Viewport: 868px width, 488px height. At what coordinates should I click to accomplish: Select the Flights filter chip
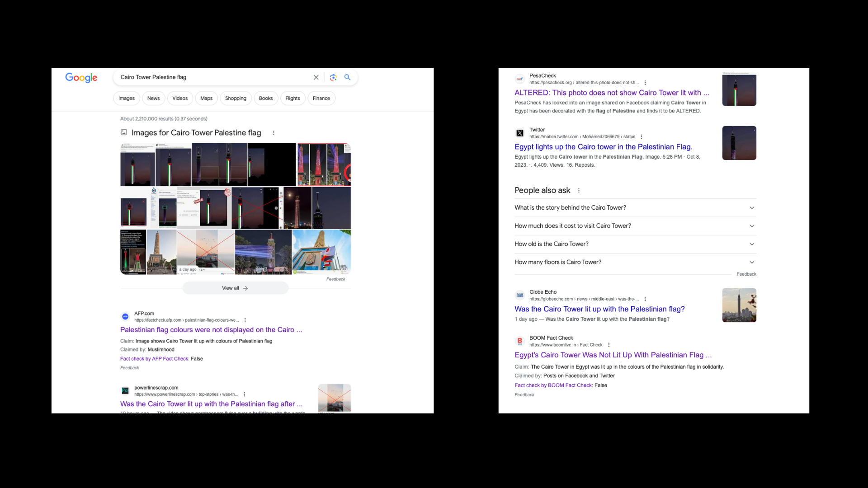pyautogui.click(x=293, y=98)
